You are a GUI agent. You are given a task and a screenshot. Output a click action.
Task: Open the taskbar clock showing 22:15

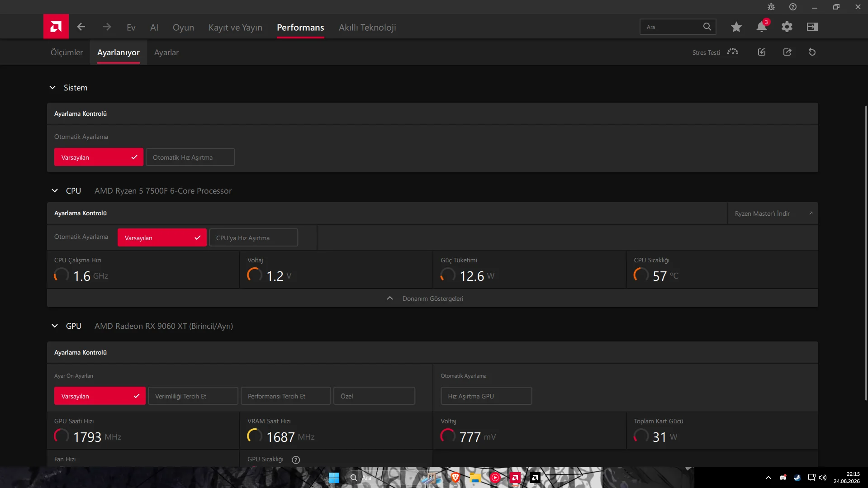pos(847,478)
